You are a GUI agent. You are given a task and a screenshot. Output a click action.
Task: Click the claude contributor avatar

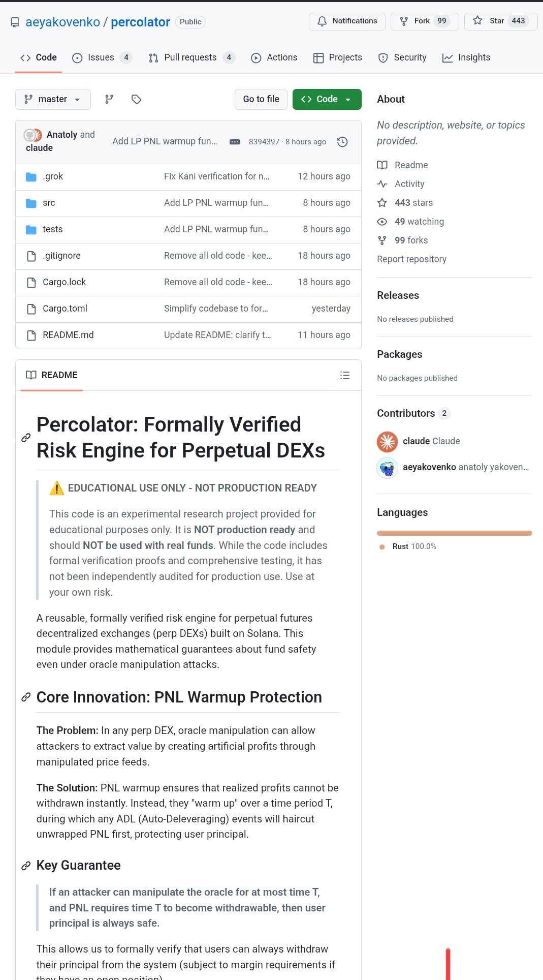pyautogui.click(x=387, y=441)
